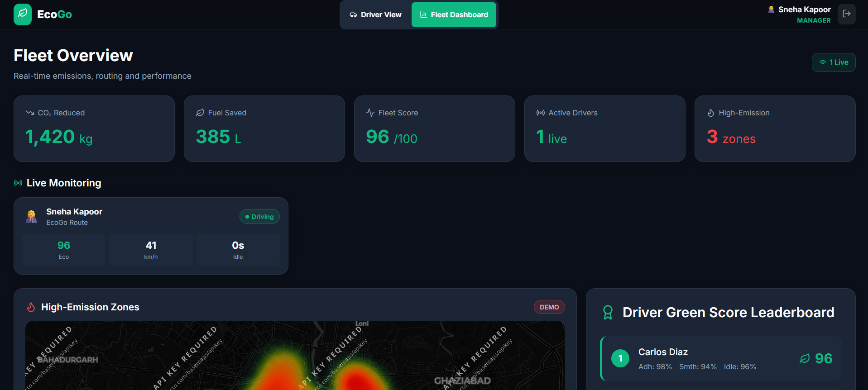Click the leaf icon next to Carlos Diaz's 96 score
The image size is (868, 390).
pos(804,359)
